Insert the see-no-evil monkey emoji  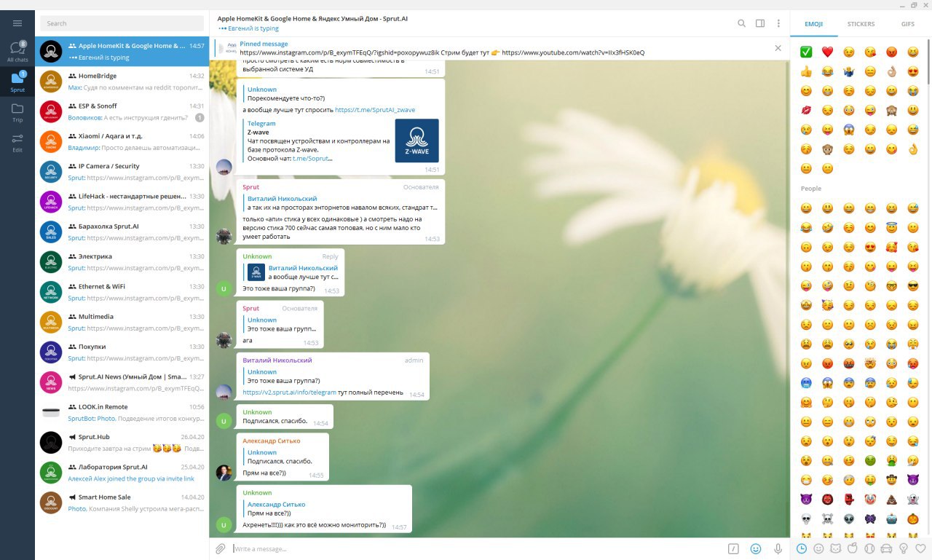892,110
